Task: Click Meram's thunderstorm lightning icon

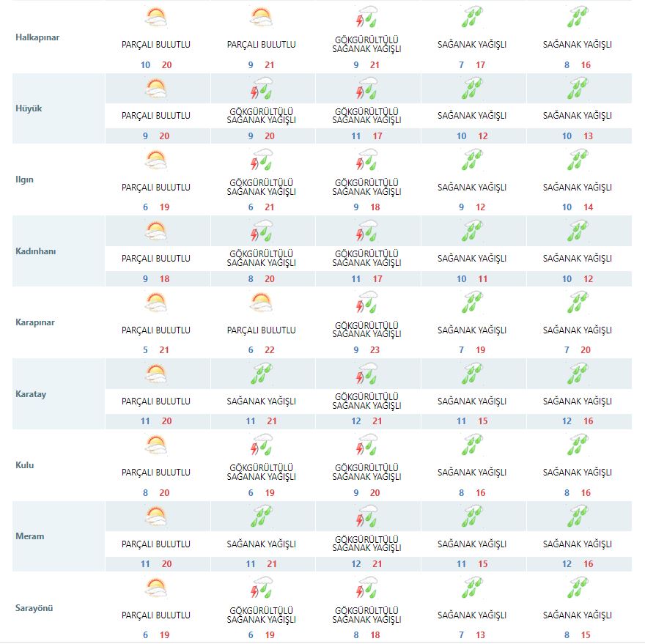Action: (366, 517)
